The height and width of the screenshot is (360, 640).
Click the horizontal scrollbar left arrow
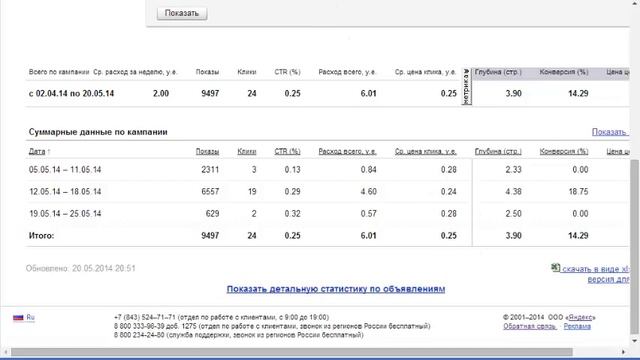click(x=5, y=352)
